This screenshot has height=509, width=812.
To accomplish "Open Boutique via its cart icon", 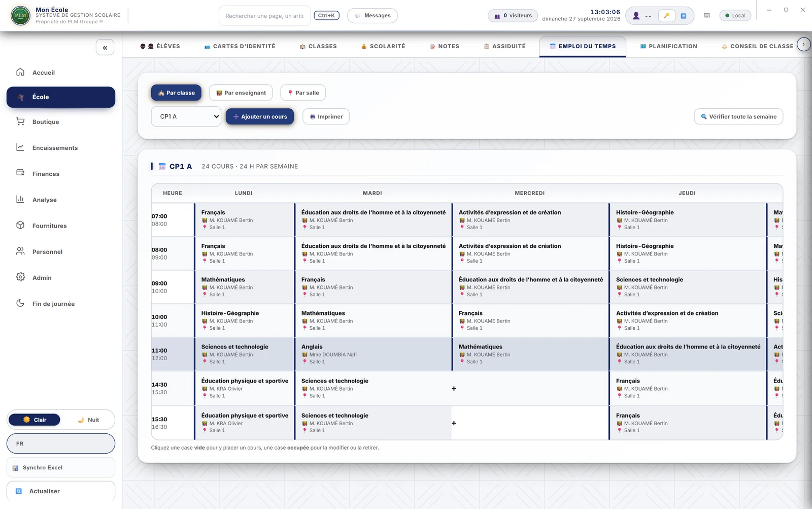I will tap(20, 121).
